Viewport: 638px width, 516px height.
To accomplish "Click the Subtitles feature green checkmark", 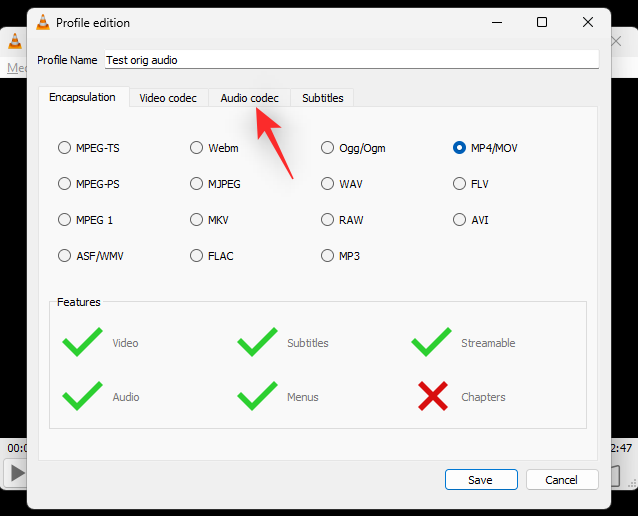I will pyautogui.click(x=257, y=342).
